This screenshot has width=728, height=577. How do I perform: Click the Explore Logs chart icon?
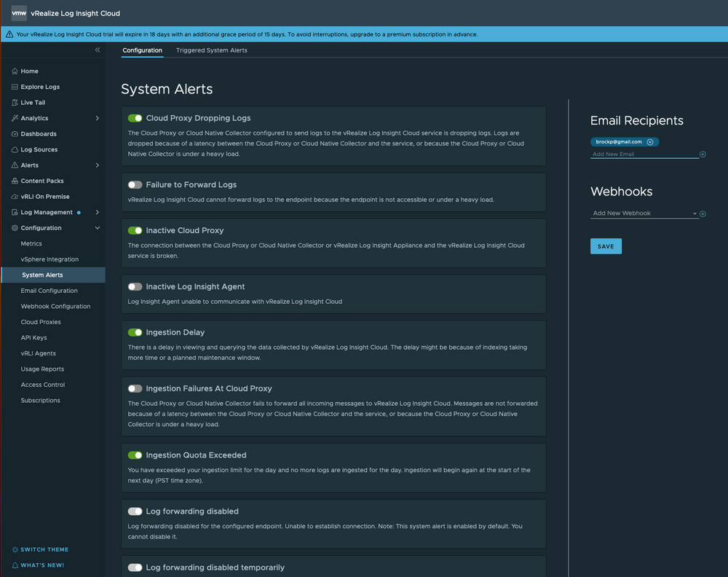15,87
